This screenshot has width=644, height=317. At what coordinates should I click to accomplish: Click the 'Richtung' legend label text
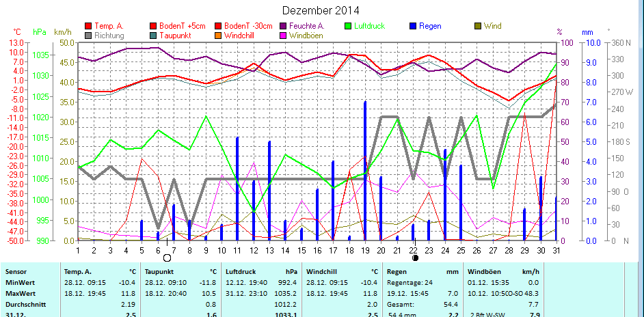(109, 36)
